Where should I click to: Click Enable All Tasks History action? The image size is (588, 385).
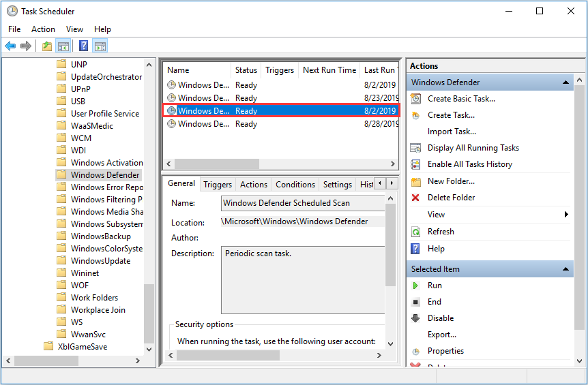[x=470, y=164]
